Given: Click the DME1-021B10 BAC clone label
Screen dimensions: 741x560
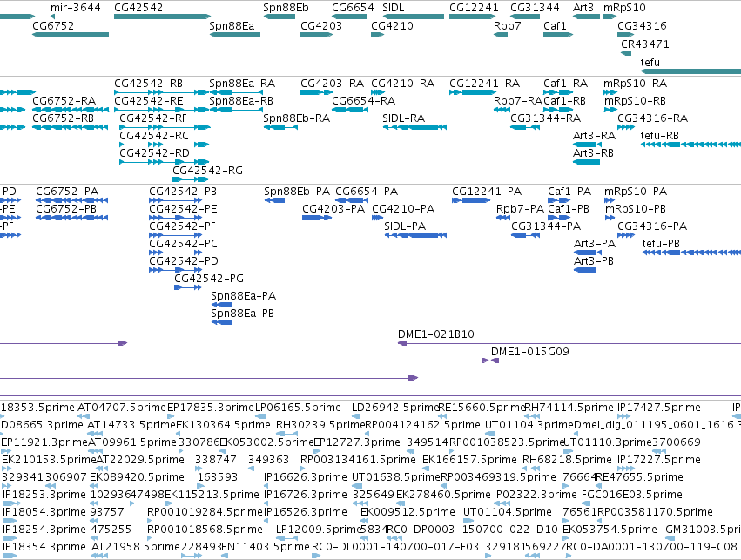Looking at the screenshot, I should tap(435, 334).
